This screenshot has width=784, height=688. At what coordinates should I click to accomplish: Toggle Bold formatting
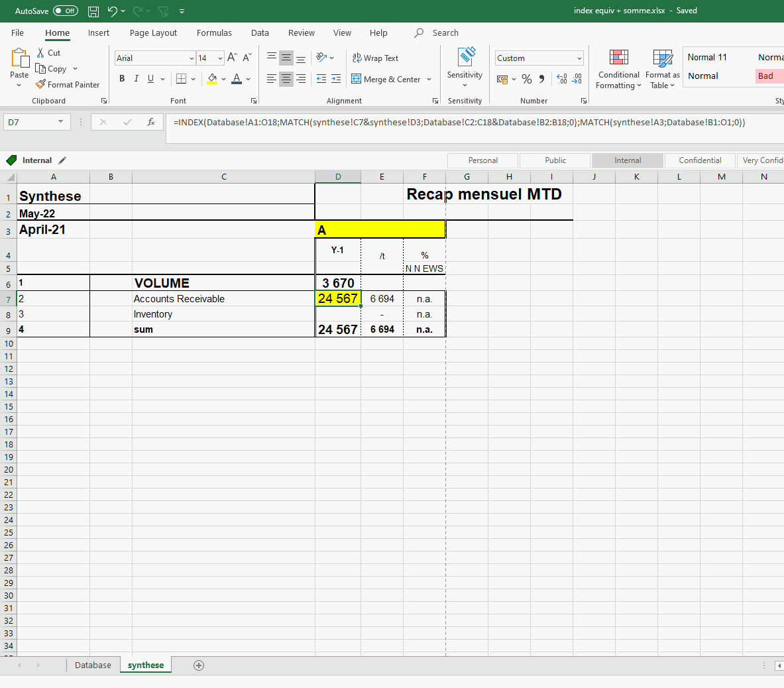click(122, 79)
